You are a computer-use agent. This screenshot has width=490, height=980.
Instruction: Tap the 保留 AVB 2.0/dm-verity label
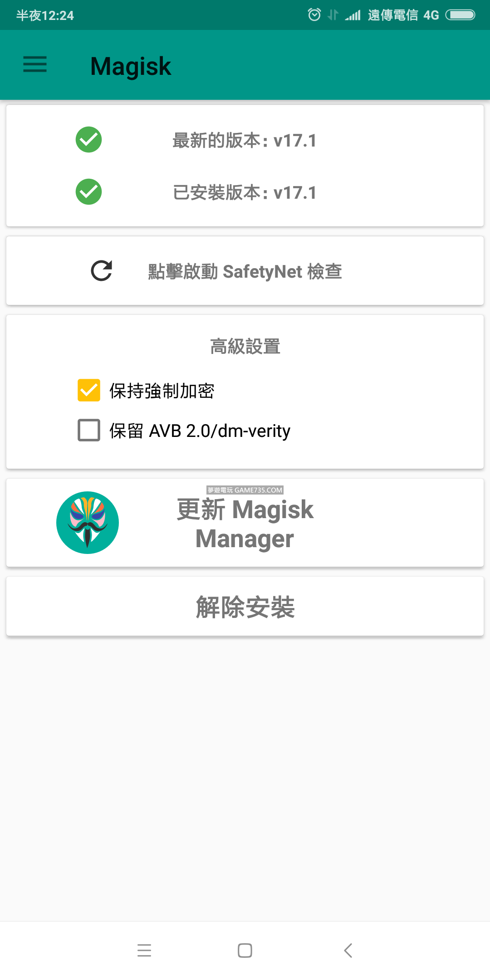[200, 431]
